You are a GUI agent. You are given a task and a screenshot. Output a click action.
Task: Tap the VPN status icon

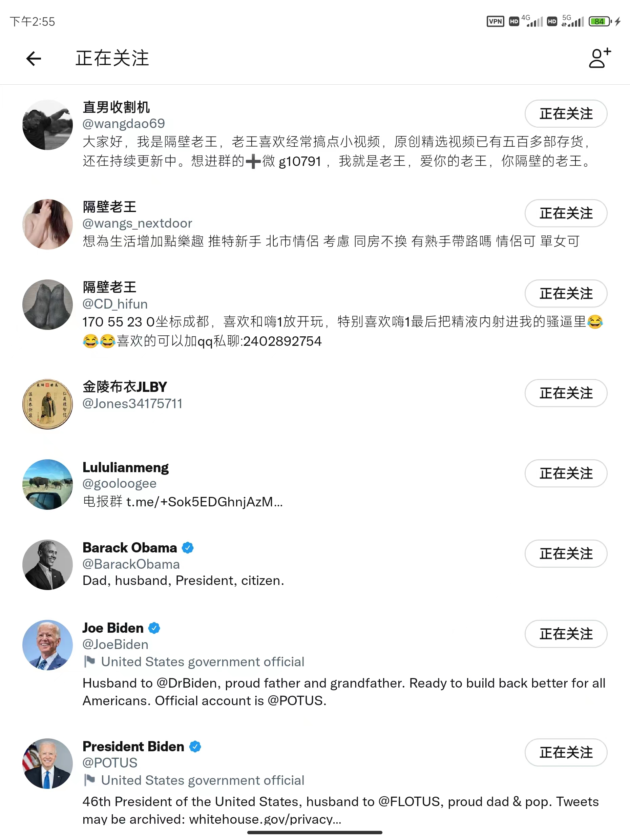click(495, 21)
